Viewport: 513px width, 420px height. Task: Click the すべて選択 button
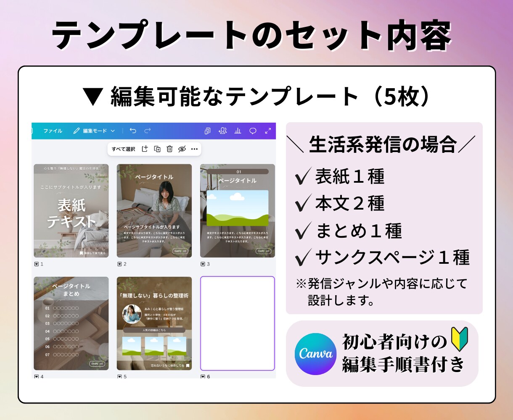pyautogui.click(x=123, y=149)
